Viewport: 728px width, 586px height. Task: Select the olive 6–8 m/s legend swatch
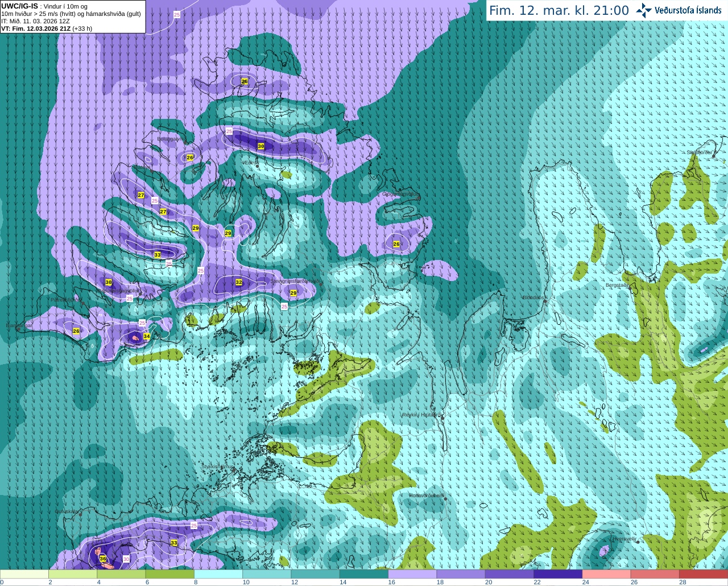170,574
